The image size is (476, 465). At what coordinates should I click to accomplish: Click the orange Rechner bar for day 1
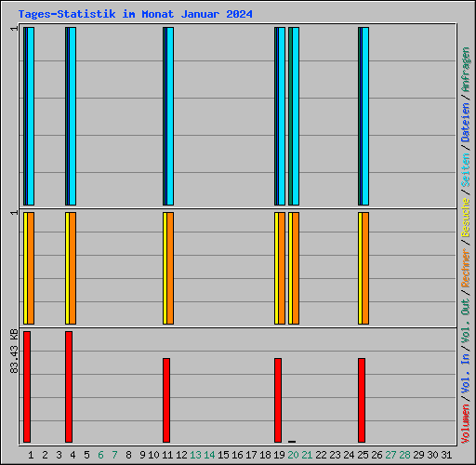(x=31, y=269)
